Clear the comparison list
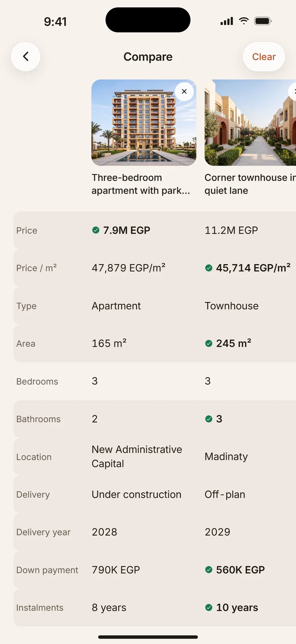The width and height of the screenshot is (296, 644). (x=264, y=57)
